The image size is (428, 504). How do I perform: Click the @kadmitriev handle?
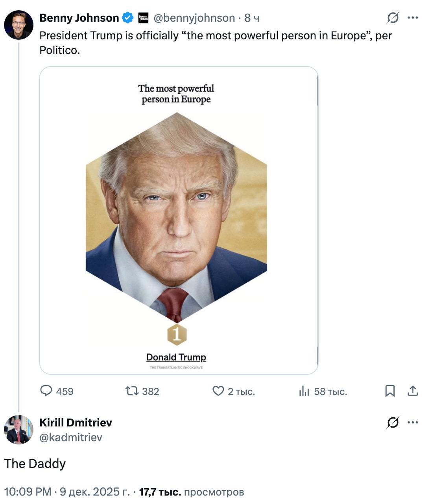(x=71, y=437)
